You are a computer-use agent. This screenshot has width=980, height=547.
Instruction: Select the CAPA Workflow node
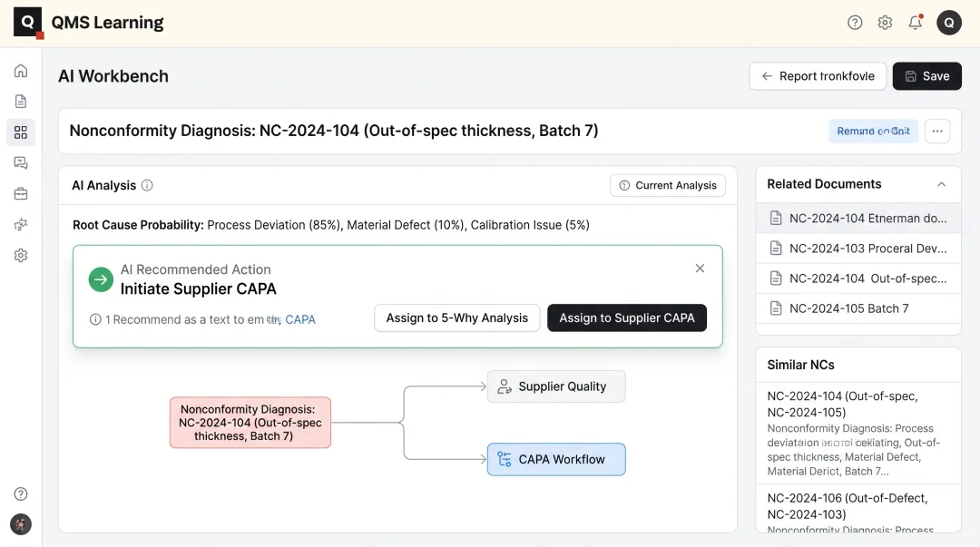point(556,460)
